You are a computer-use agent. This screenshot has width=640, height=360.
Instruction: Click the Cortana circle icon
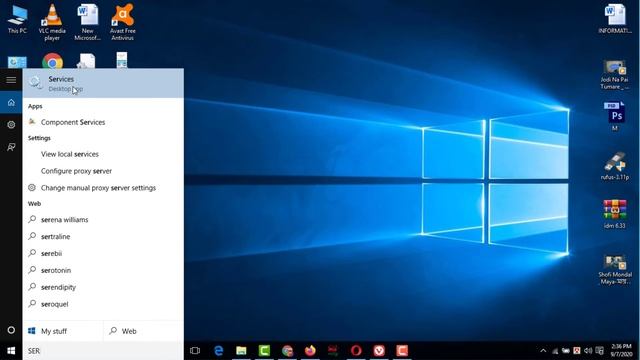pos(11,330)
